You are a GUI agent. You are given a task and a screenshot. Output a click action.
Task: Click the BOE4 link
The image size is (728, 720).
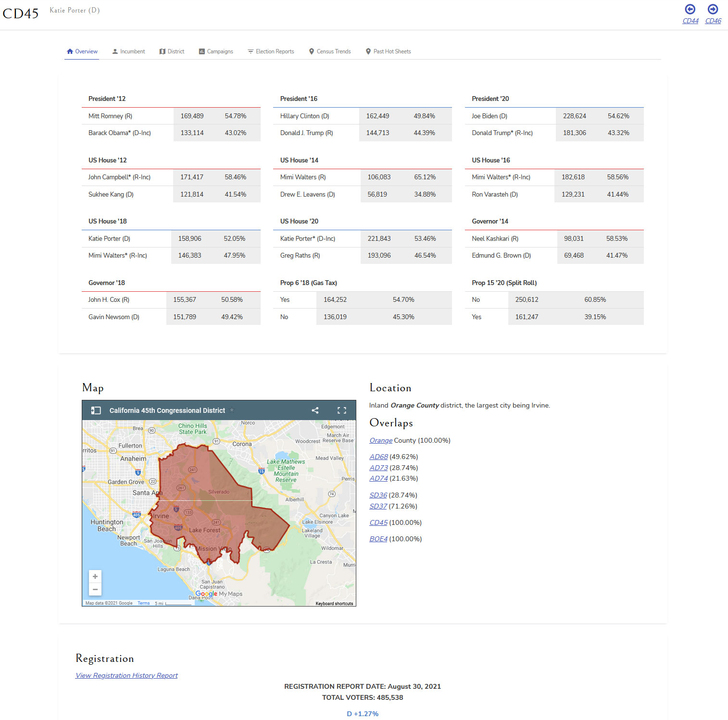click(x=378, y=539)
